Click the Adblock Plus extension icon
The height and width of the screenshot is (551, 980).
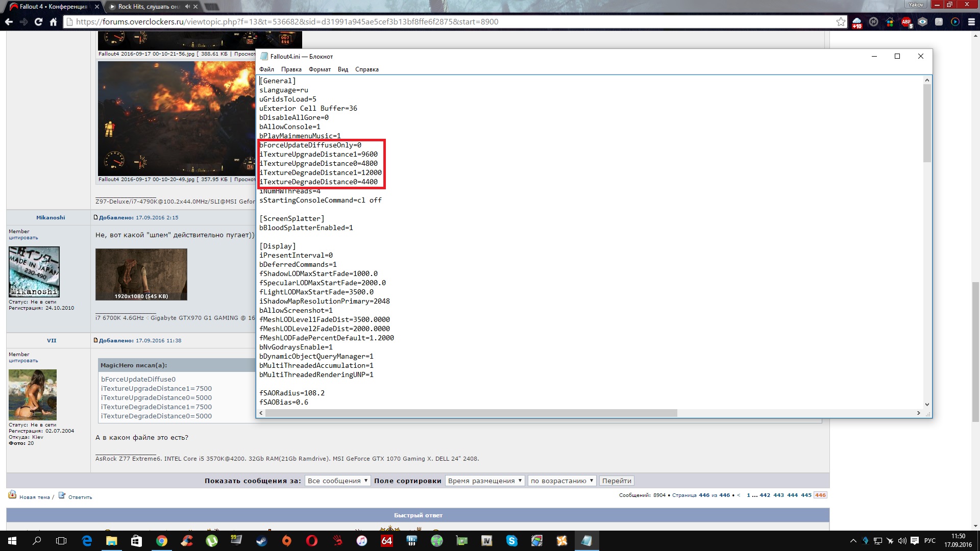[x=906, y=22]
